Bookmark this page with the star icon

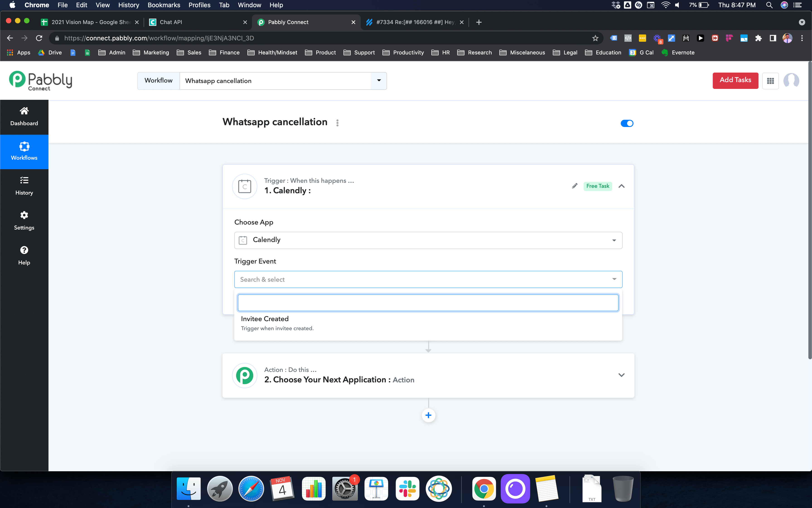click(x=595, y=38)
